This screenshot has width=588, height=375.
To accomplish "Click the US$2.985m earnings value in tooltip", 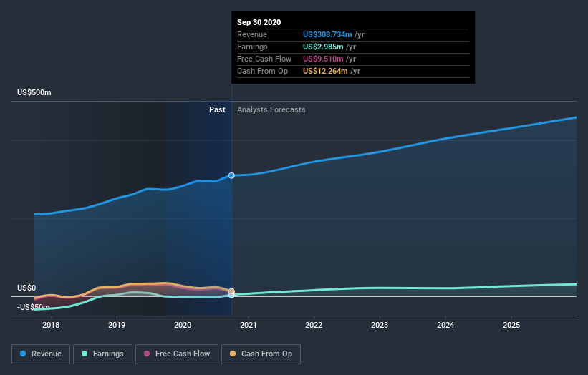I will 323,47.
